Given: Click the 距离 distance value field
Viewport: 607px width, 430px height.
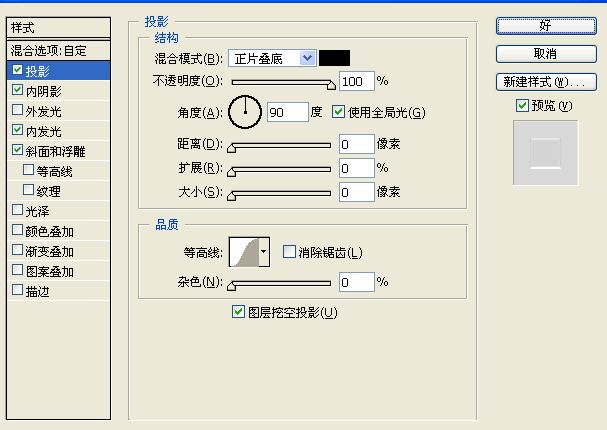Looking at the screenshot, I should pos(357,144).
